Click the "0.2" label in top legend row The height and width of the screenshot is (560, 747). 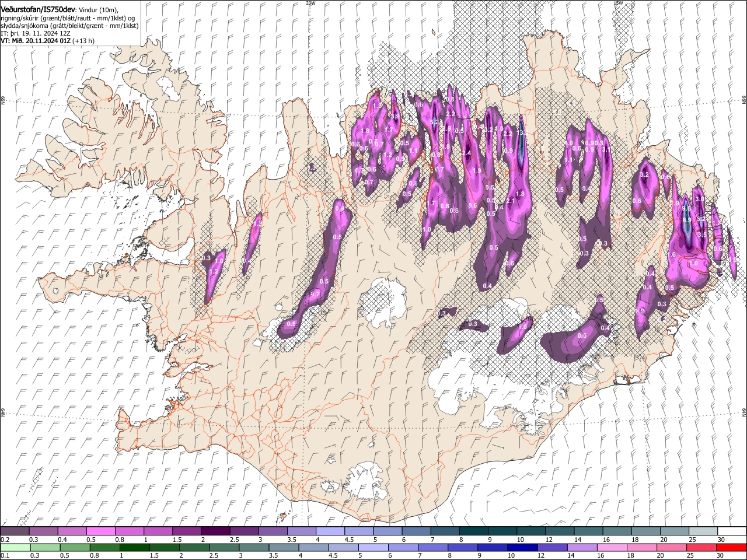(5, 540)
